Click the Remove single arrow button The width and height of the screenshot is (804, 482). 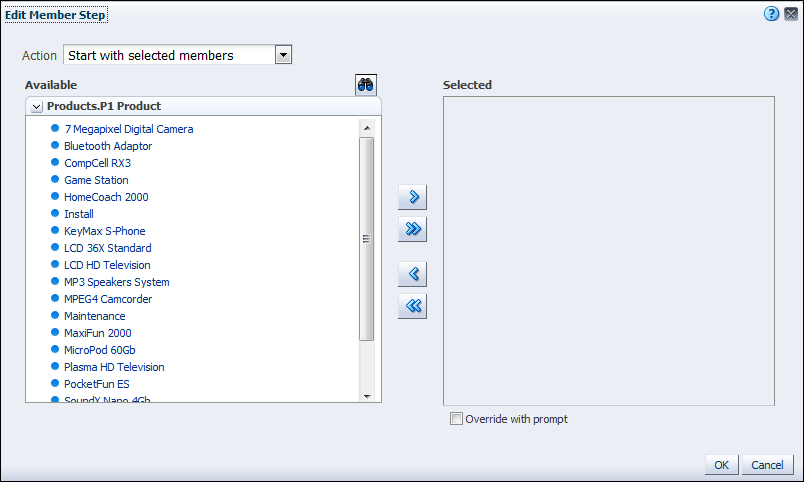point(412,273)
